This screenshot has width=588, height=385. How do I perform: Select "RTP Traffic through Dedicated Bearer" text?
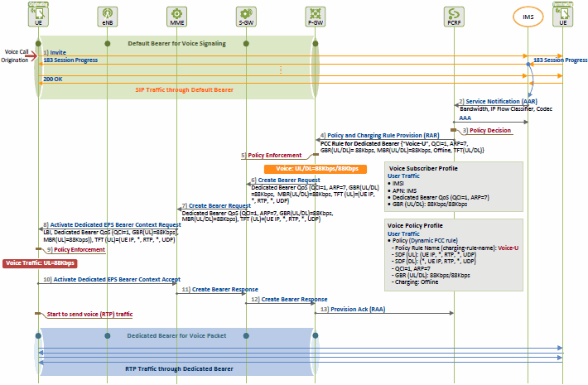[x=179, y=369]
